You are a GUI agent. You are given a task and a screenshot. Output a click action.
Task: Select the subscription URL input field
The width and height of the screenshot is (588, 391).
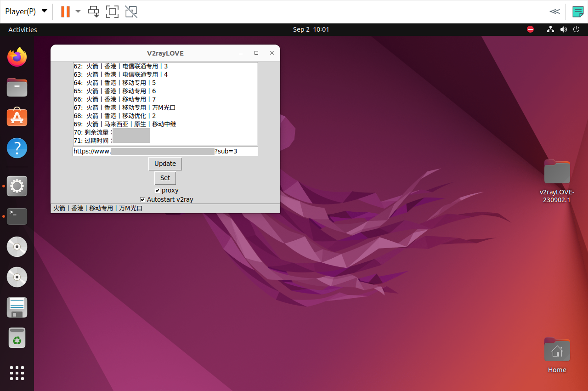tap(165, 151)
